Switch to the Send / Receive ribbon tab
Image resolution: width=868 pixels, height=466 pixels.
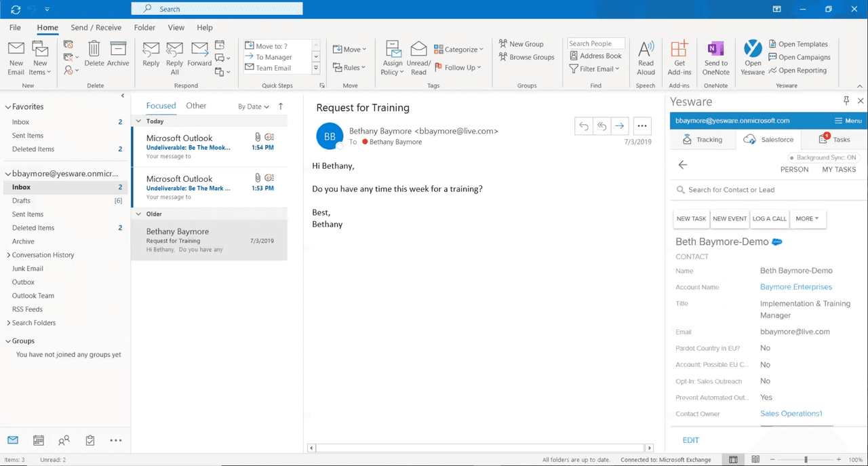coord(96,27)
